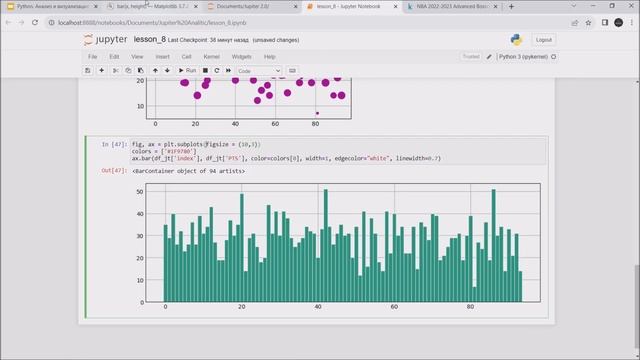Restart the kernel with the circular arrow icon
The height and width of the screenshot is (360, 640).
(x=217, y=71)
